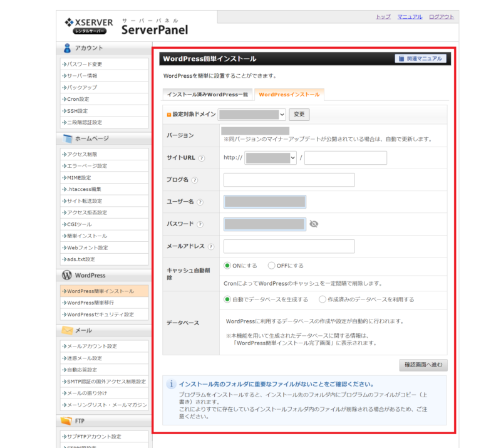Open ads.txt設定 in sidebar

(x=104, y=259)
